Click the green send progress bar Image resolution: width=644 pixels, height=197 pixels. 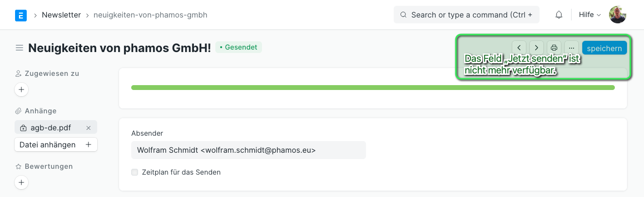point(373,88)
